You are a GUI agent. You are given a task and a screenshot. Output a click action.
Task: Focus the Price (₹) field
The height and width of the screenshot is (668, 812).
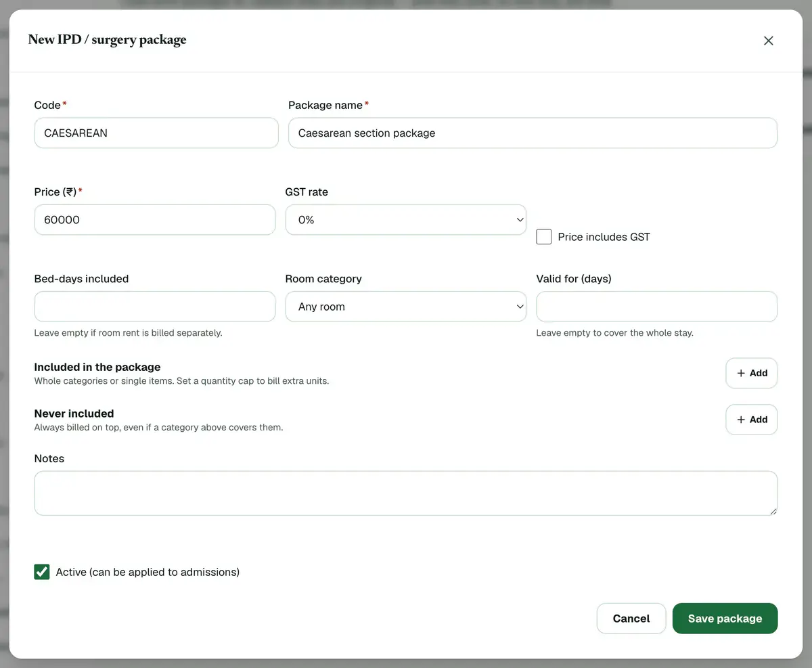[x=155, y=220]
